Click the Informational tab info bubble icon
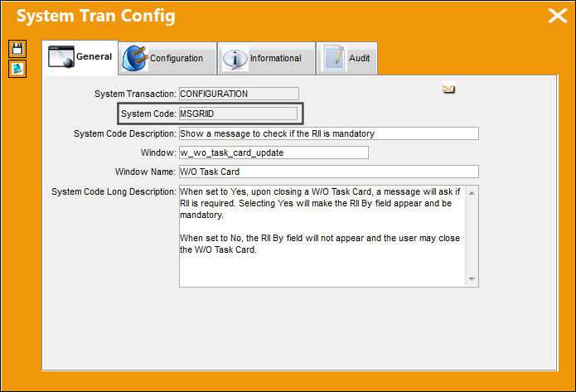Image resolution: width=576 pixels, height=392 pixels. [235, 58]
